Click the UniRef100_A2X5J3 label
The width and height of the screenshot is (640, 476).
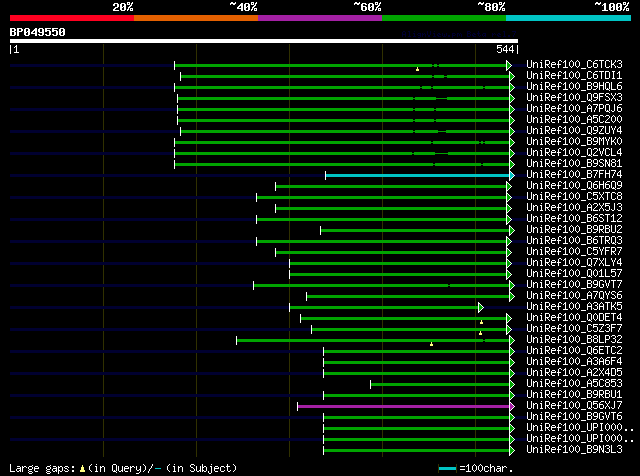[574, 208]
